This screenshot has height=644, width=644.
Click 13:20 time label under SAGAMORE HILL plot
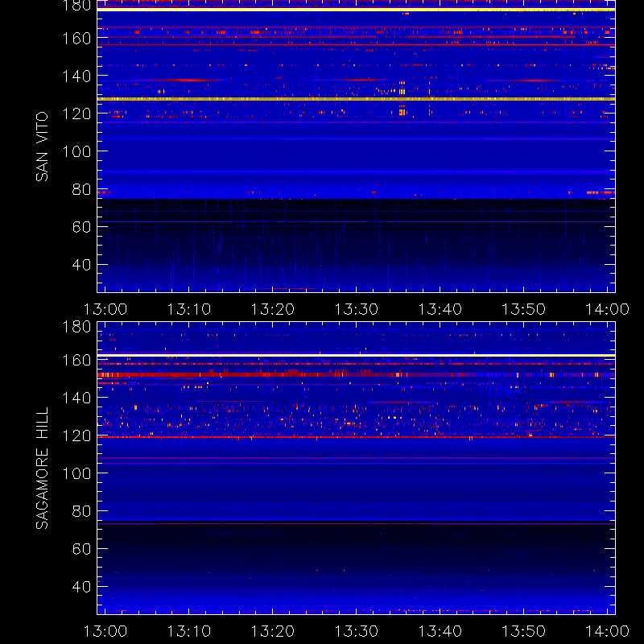273,631
